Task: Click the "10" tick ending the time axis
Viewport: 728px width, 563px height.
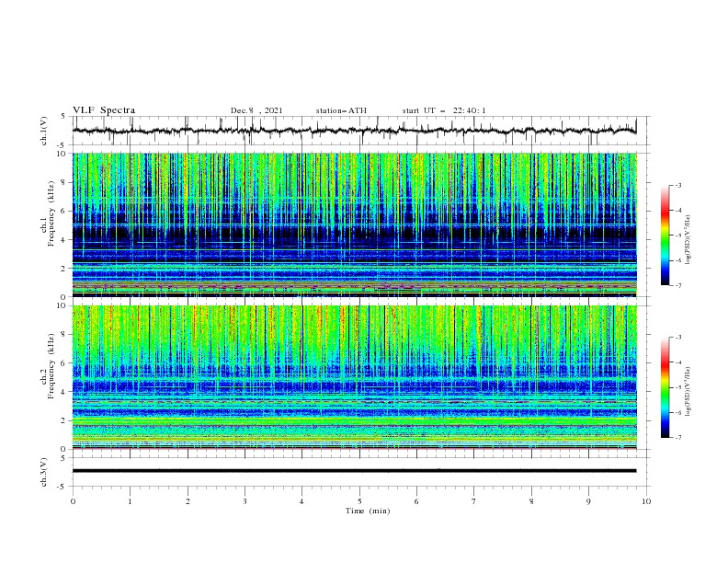Action: tap(646, 501)
